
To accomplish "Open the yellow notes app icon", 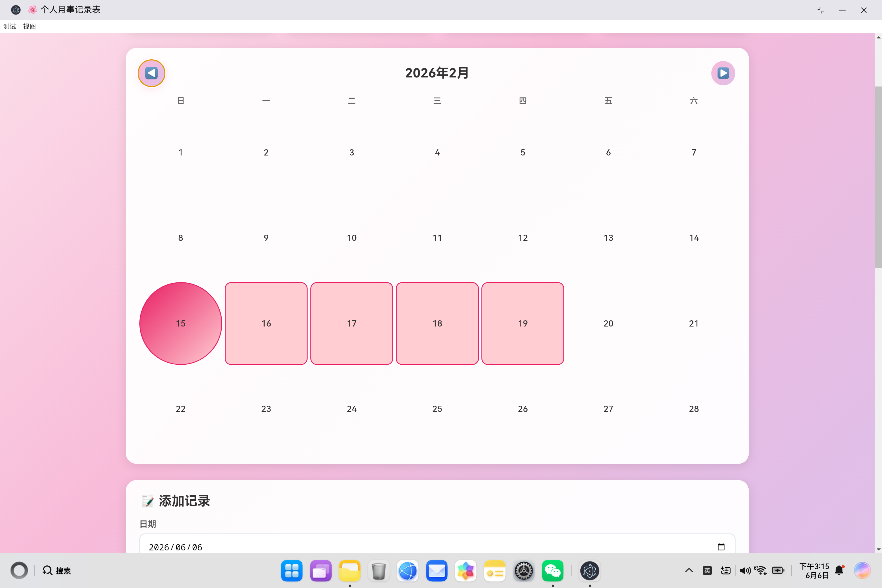I will 495,570.
